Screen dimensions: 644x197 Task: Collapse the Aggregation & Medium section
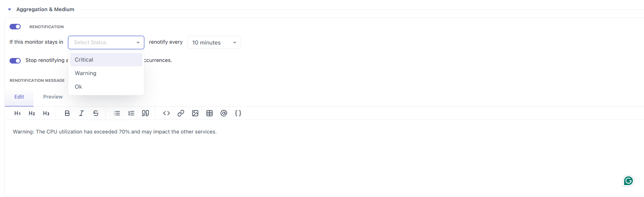[10, 10]
